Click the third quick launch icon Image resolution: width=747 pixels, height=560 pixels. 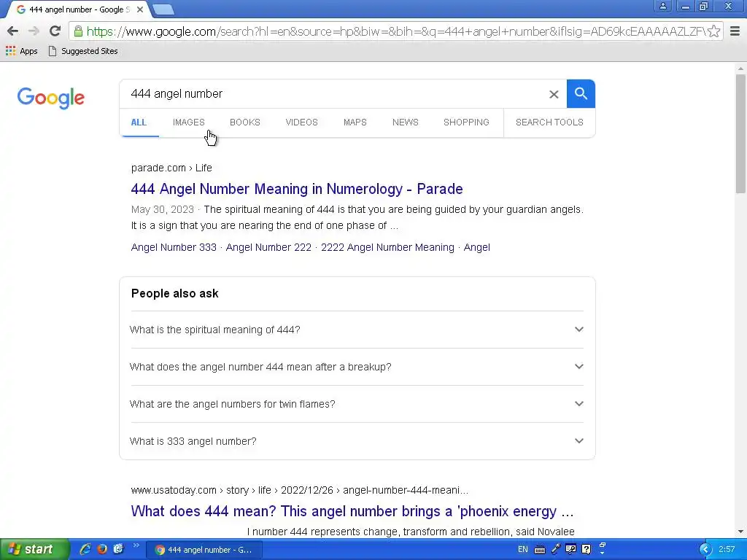tap(118, 549)
